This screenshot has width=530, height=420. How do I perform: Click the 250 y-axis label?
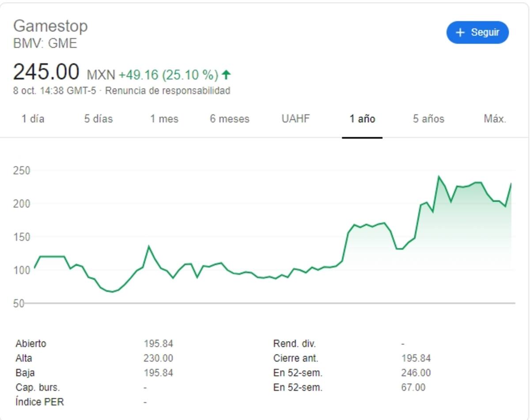[21, 171]
